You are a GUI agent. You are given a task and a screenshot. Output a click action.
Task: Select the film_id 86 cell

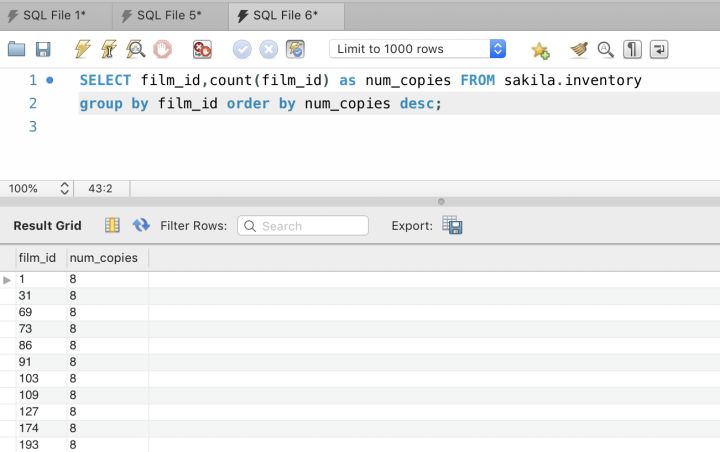coord(41,345)
